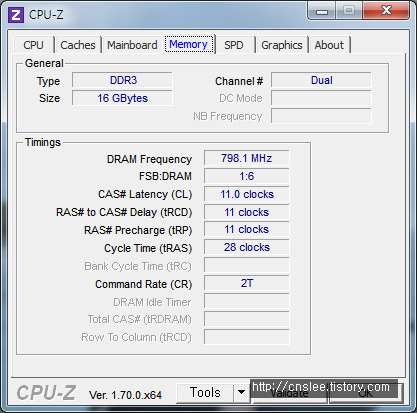The width and height of the screenshot is (417, 413).
Task: Click the empty Row To Column field
Action: (247, 337)
